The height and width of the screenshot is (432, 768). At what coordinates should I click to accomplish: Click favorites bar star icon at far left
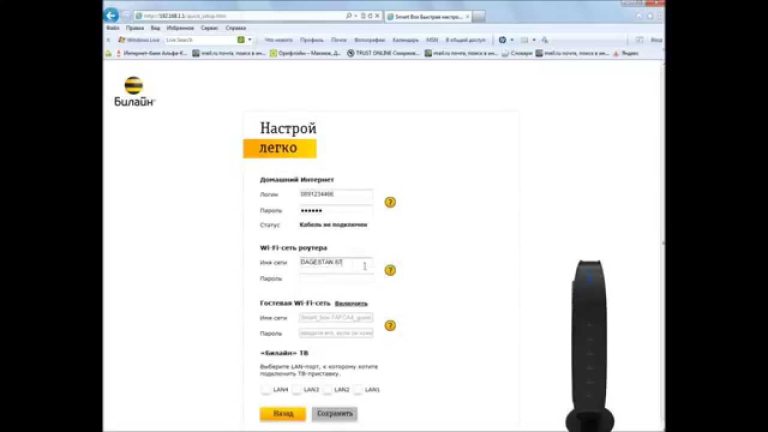click(109, 53)
